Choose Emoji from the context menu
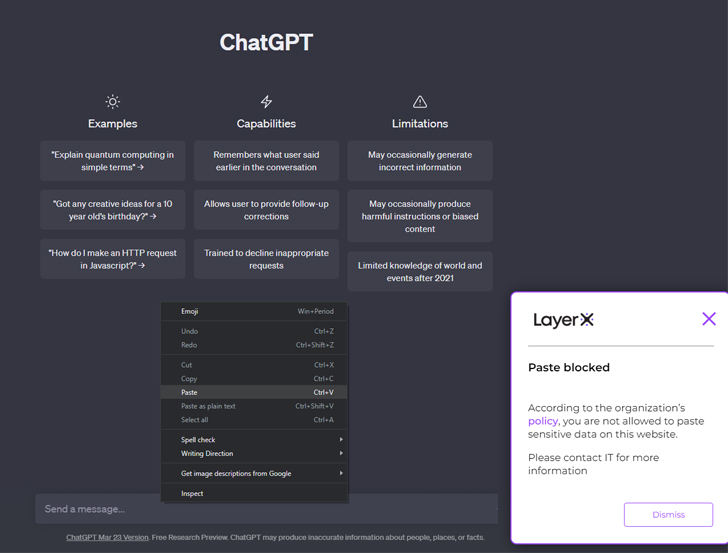This screenshot has height=553, width=728. [x=254, y=311]
